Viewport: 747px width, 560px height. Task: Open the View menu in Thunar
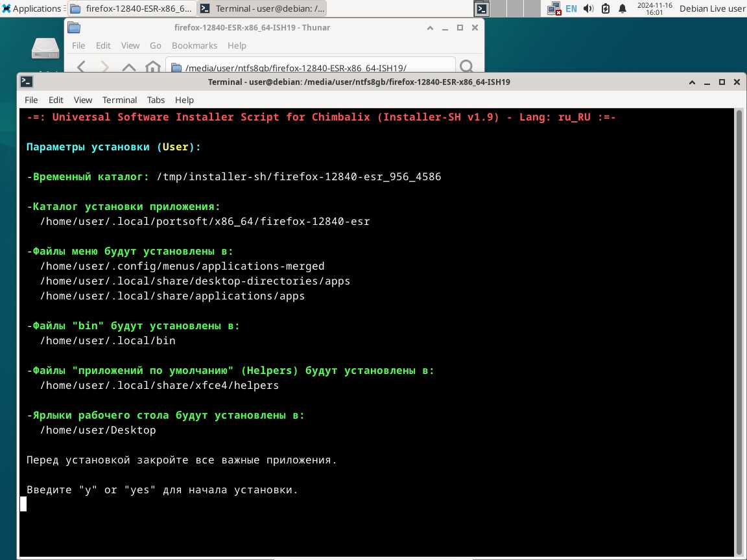click(x=130, y=46)
